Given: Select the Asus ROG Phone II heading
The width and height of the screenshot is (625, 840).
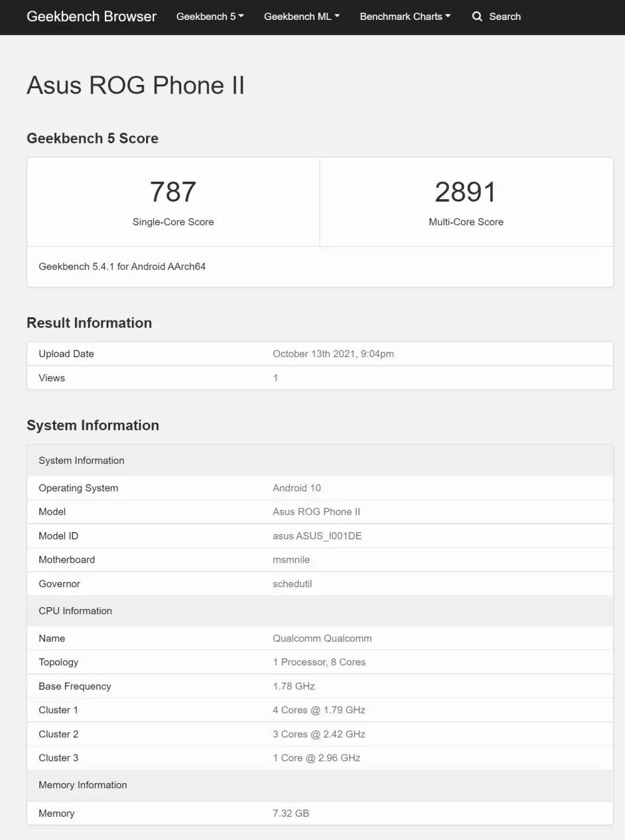Looking at the screenshot, I should 135,86.
